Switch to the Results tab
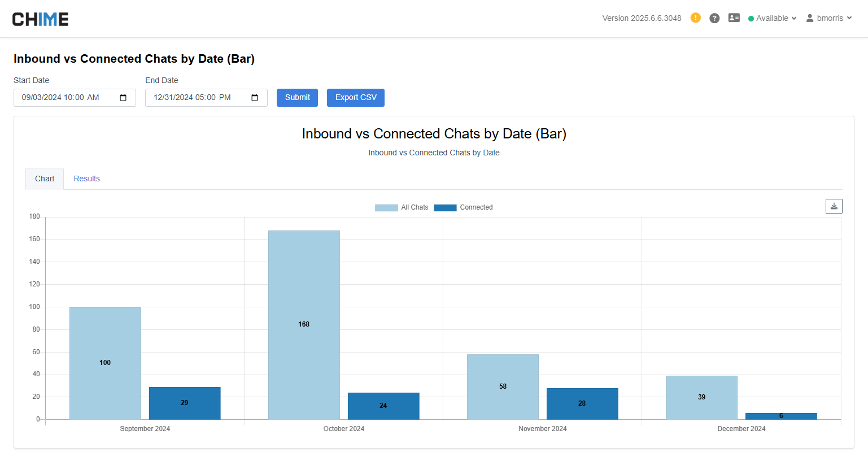 86,179
